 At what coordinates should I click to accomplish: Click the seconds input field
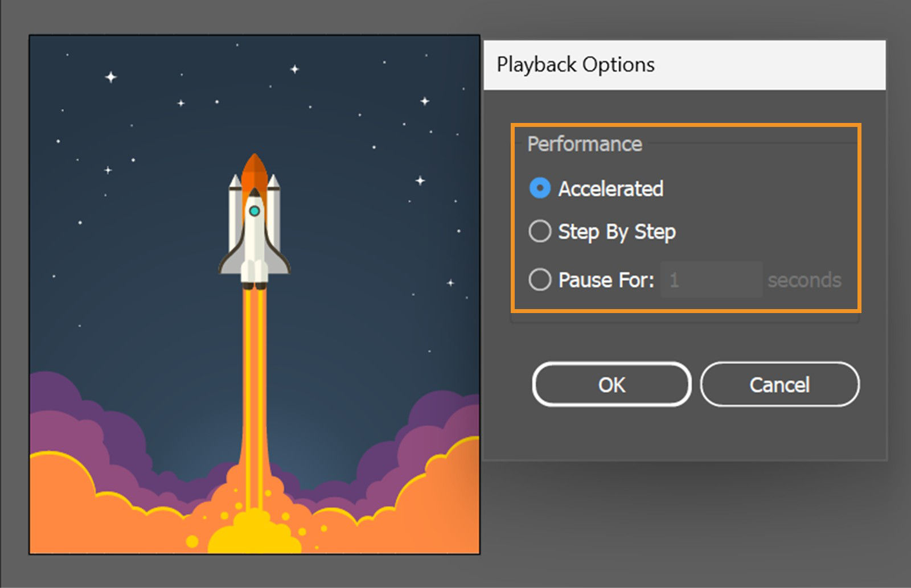coord(712,280)
